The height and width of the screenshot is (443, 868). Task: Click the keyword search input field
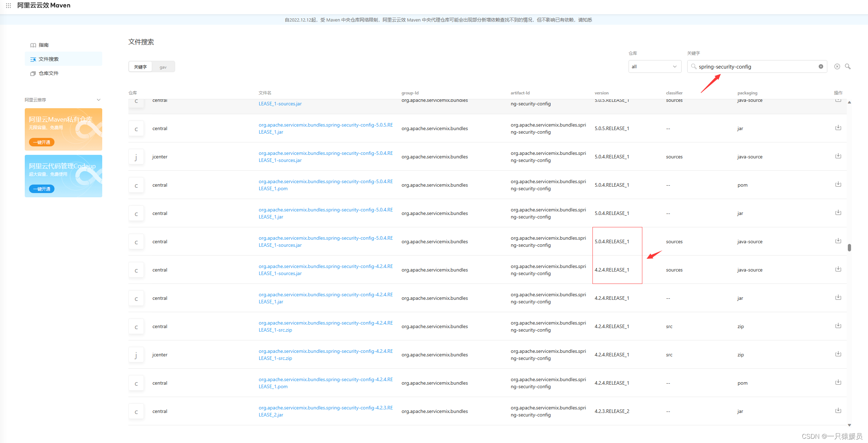click(757, 66)
